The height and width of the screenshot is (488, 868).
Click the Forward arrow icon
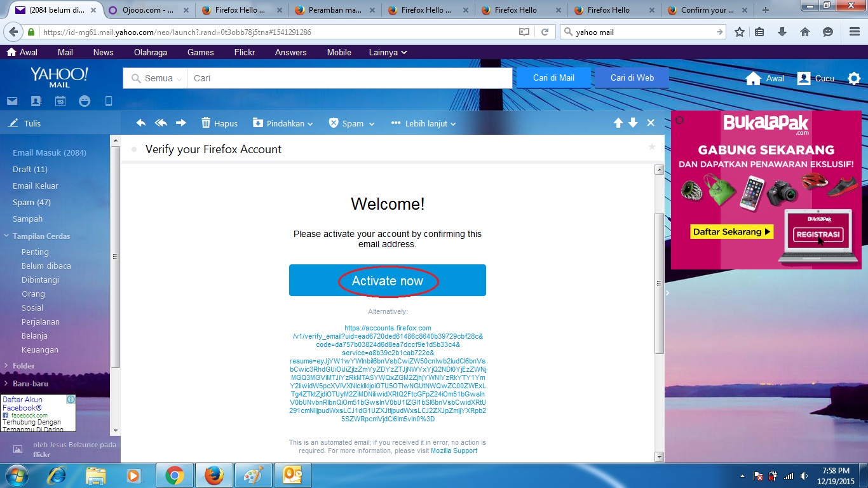click(181, 123)
